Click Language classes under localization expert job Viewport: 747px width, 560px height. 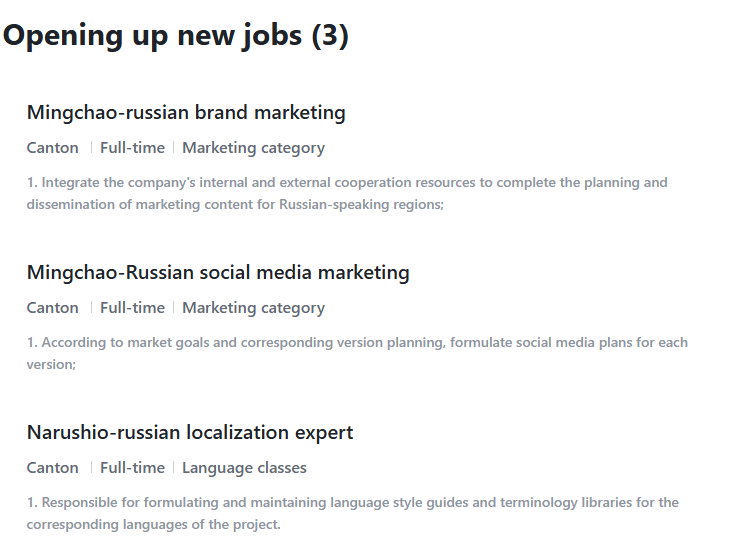point(244,468)
